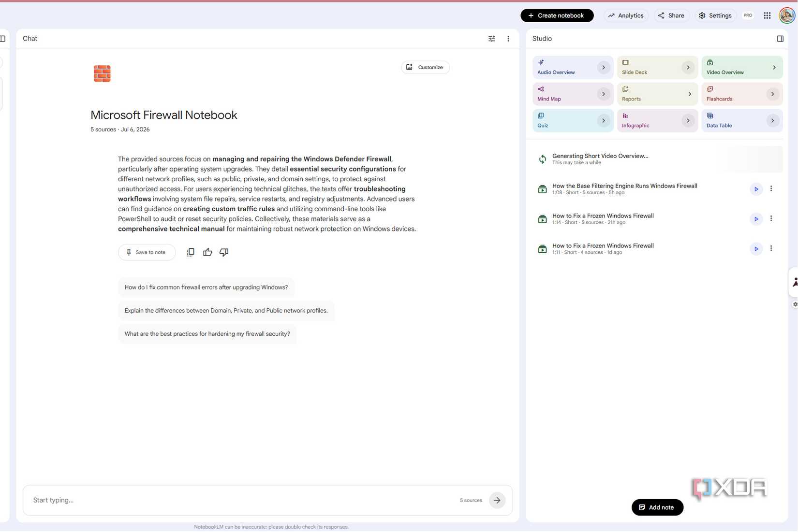Ask how to fix common firewall errors

(206, 287)
